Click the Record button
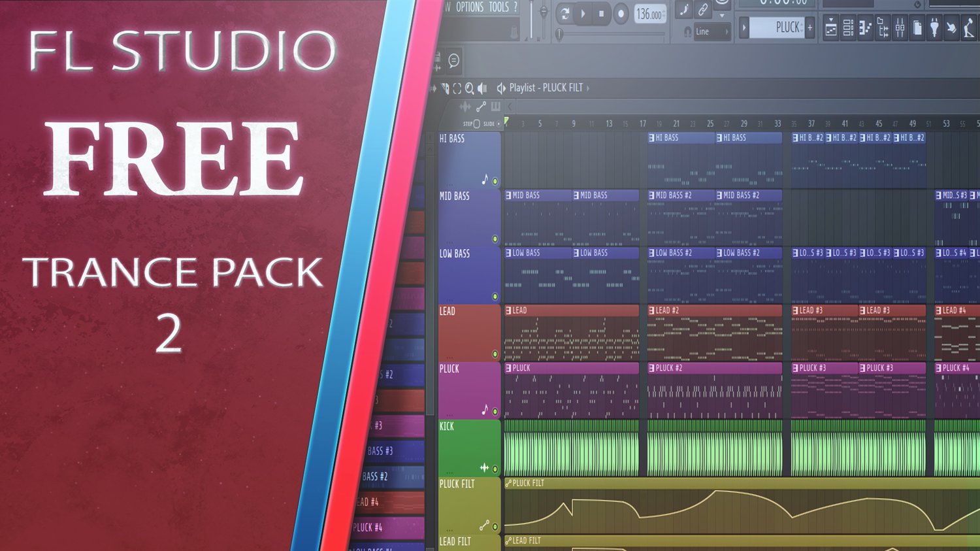This screenshot has width=980, height=551. tap(621, 13)
